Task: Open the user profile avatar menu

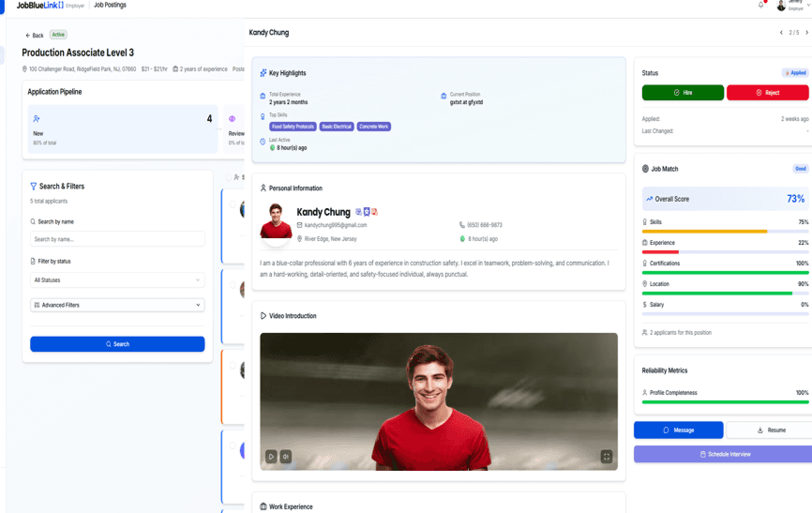Action: click(781, 6)
